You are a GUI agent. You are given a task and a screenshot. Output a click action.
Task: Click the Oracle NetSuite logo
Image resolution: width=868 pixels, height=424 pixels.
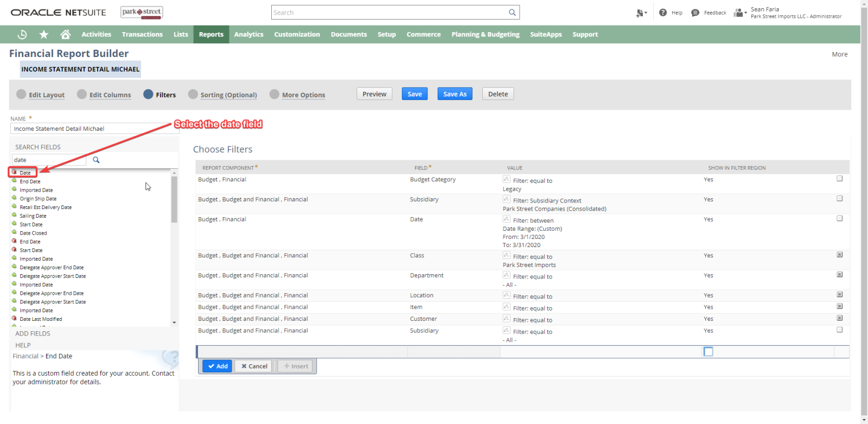(59, 12)
